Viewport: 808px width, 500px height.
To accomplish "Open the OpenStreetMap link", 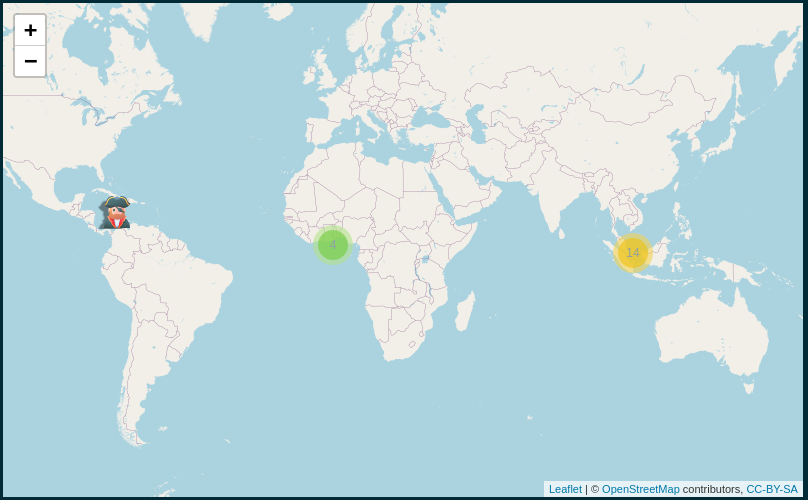I will tap(641, 489).
